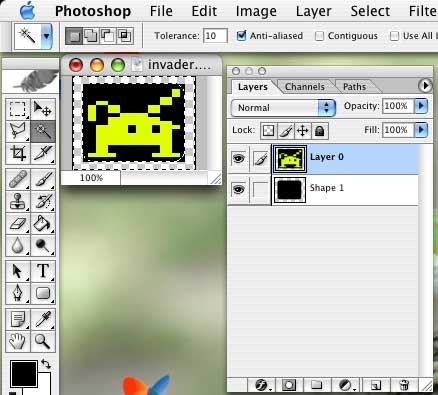Open the Layer menu
The height and width of the screenshot is (395, 438).
tap(313, 11)
